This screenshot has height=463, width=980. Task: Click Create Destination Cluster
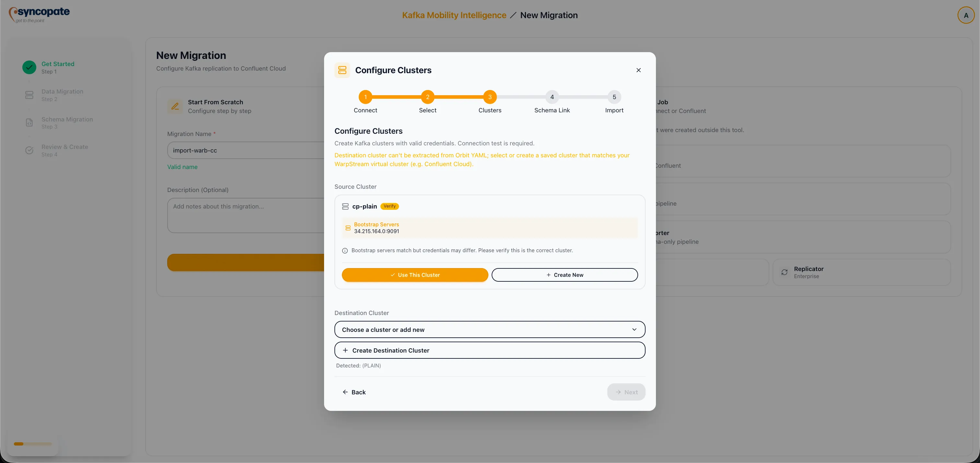[x=489, y=350]
